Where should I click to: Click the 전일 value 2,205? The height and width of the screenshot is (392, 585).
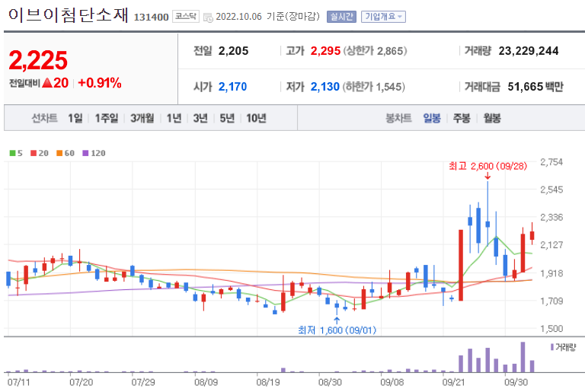coord(233,51)
